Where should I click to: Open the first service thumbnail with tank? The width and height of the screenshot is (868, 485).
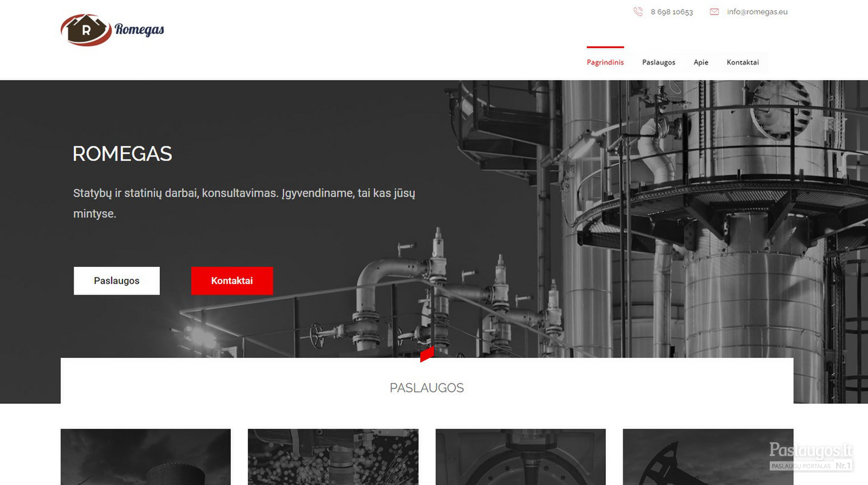[146, 457]
